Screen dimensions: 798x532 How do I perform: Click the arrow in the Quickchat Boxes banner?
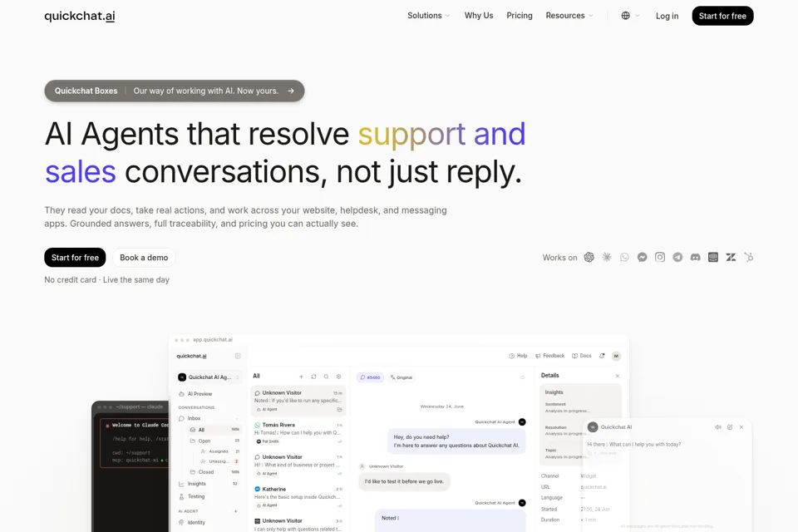tap(291, 91)
